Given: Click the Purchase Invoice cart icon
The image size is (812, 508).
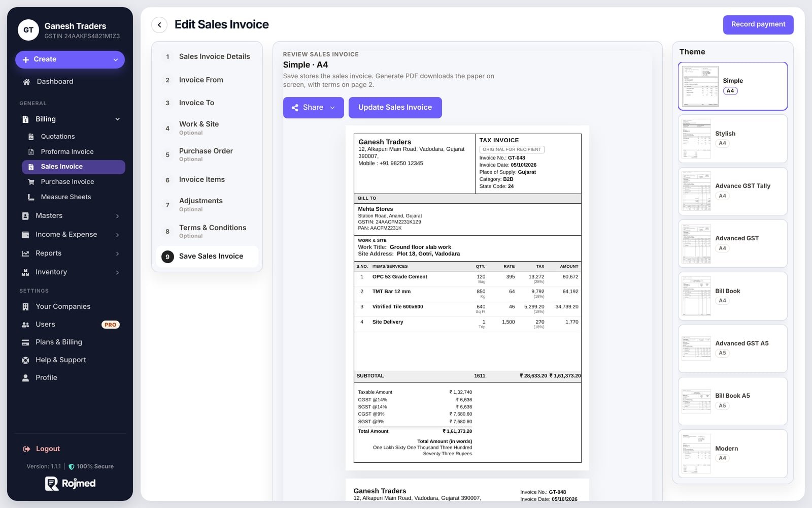Looking at the screenshot, I should tap(31, 182).
